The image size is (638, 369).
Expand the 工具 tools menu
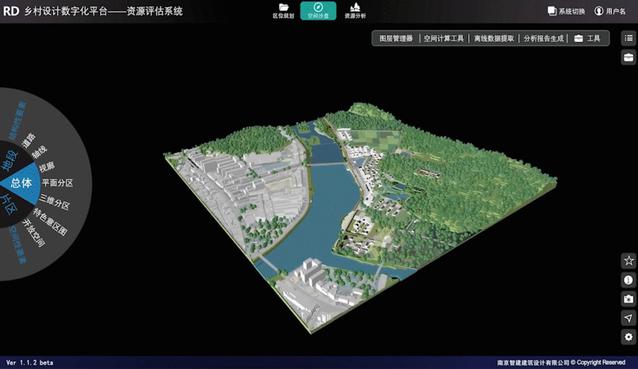[587, 38]
